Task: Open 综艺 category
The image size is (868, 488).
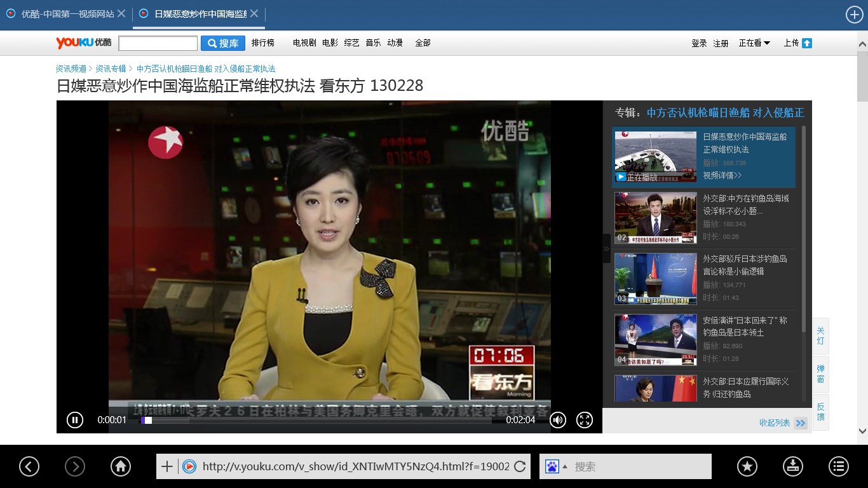Action: pos(351,43)
